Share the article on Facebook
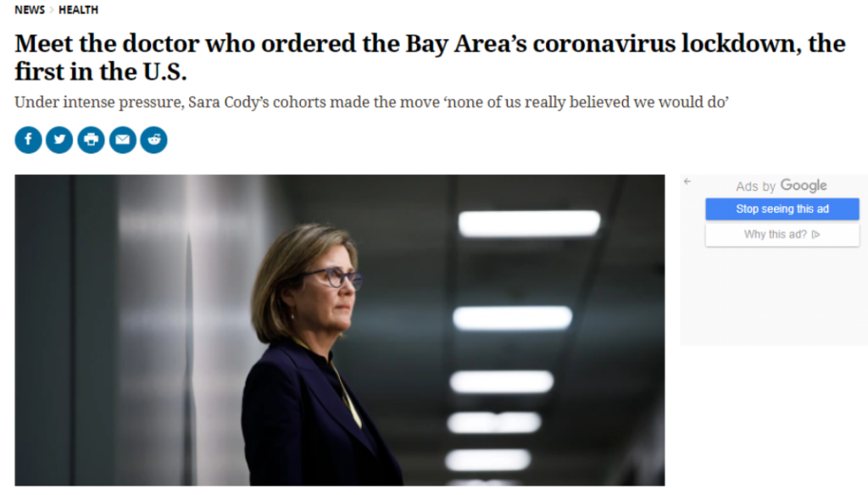The width and height of the screenshot is (868, 495). (x=28, y=140)
